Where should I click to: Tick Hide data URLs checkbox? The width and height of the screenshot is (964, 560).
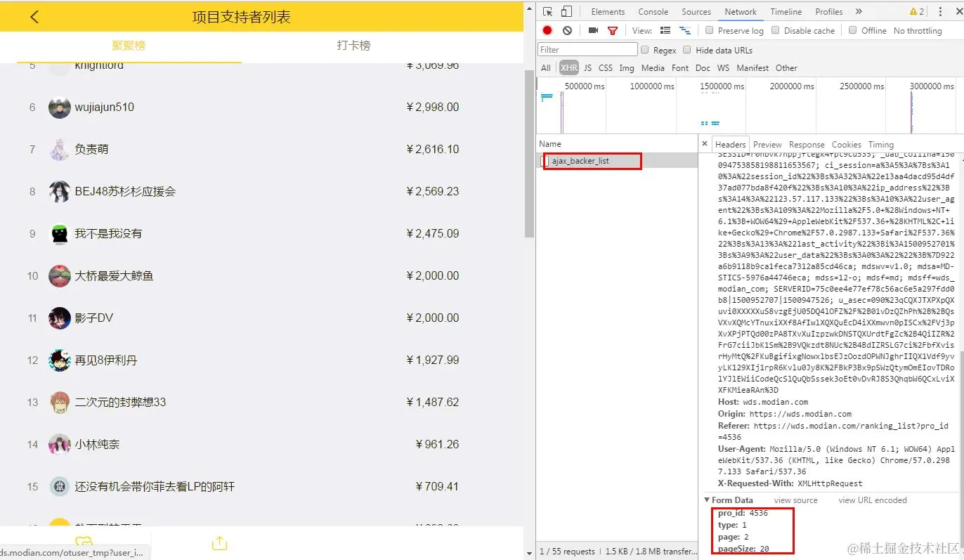pyautogui.click(x=687, y=50)
